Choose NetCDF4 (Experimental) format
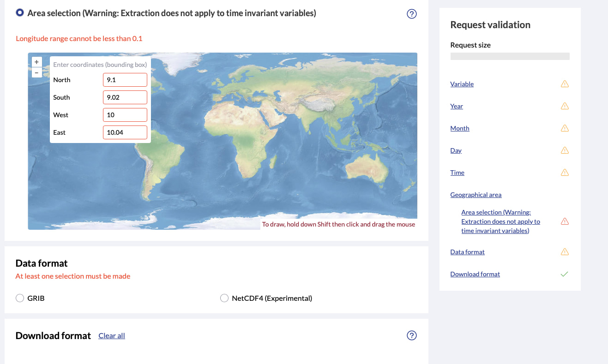 [x=224, y=298]
